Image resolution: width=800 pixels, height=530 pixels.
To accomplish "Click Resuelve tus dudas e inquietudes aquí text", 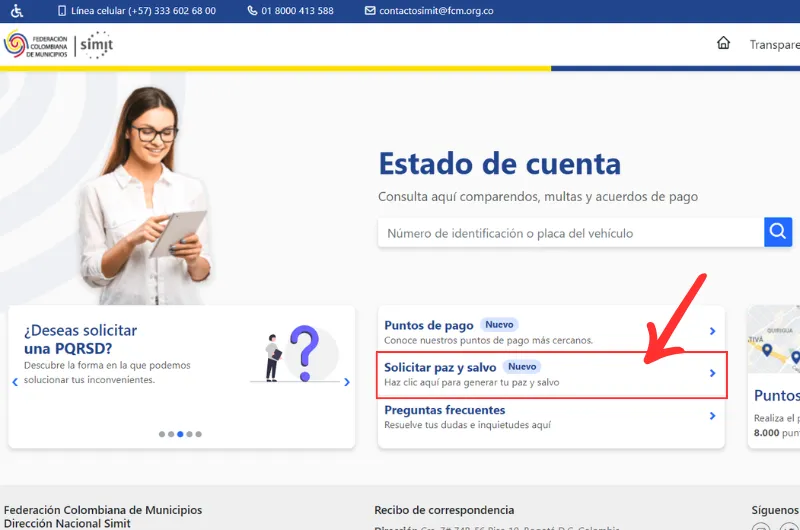I will point(467,425).
